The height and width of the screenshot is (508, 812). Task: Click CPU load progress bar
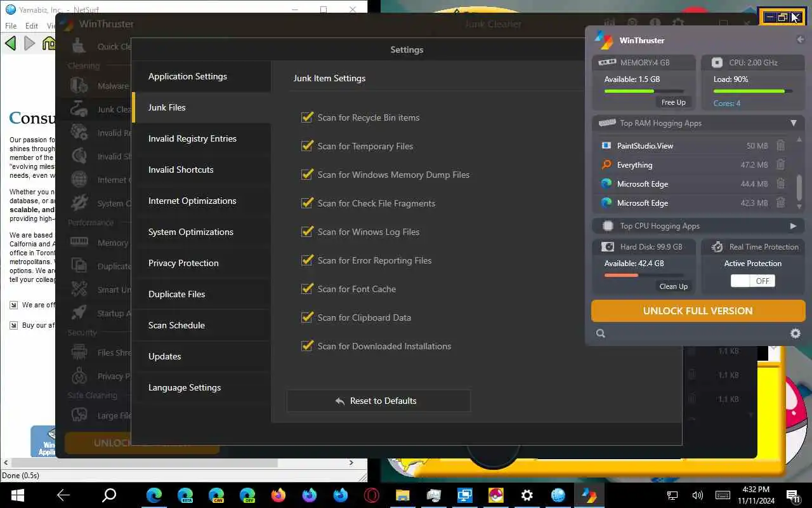coord(753,91)
